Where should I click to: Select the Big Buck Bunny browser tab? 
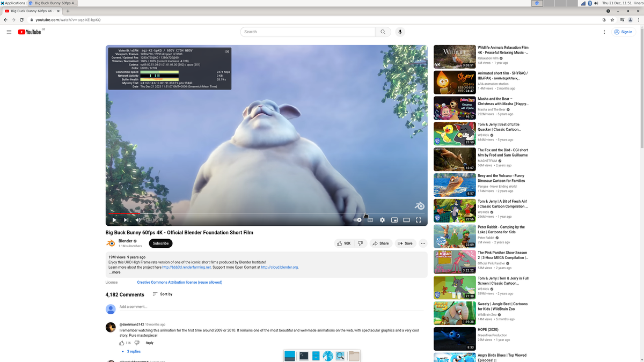click(x=32, y=11)
